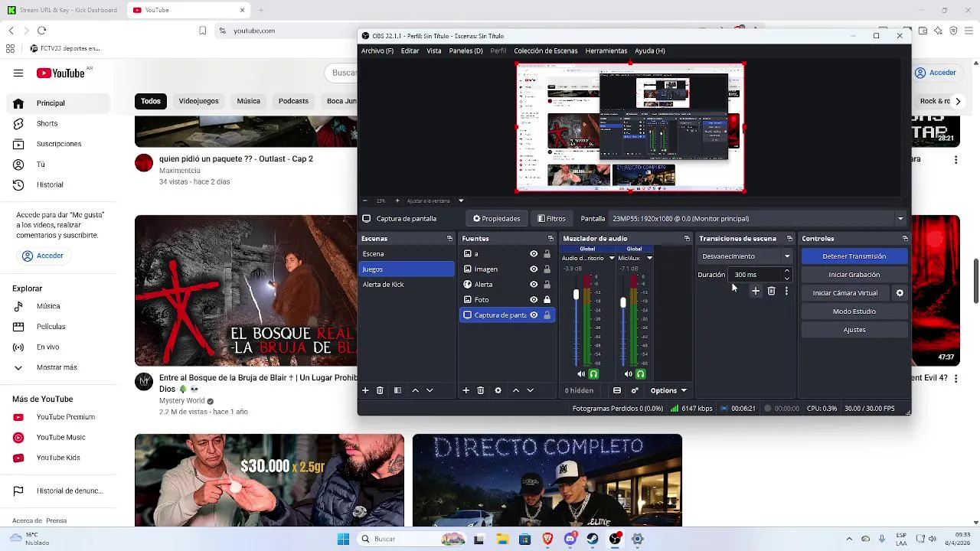Screen dimensions: 980x551
Task: Unlock the Foto source
Action: (x=547, y=300)
